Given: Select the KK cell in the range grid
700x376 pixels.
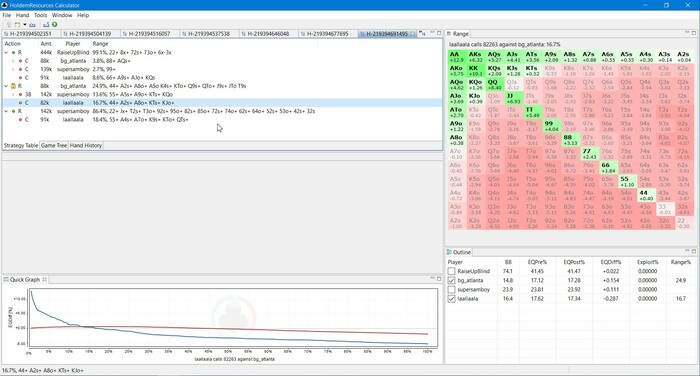Looking at the screenshot, I should 475,70.
